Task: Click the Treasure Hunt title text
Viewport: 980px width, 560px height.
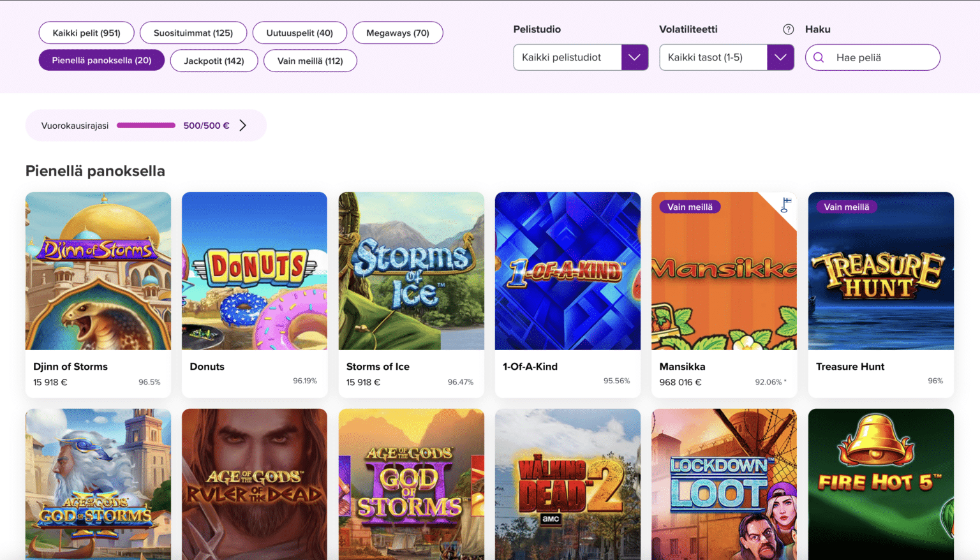Action: tap(850, 367)
